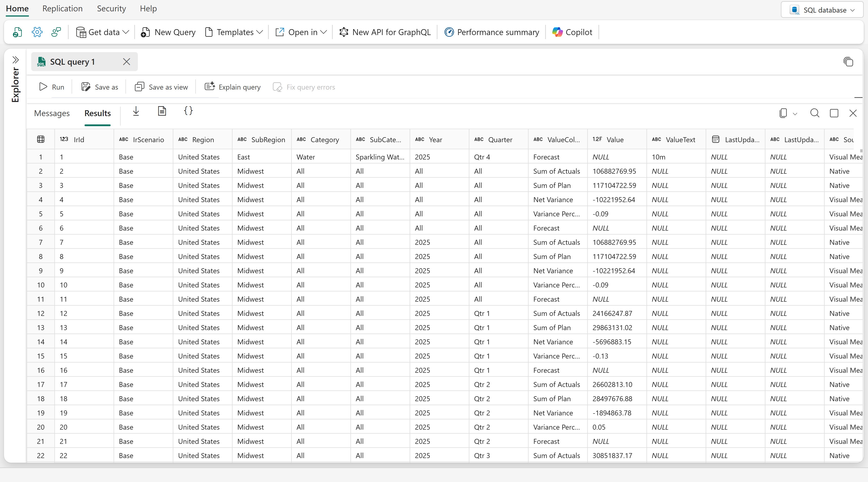The height and width of the screenshot is (482, 868).
Task: Click the refresh database icon in toolbar
Action: click(18, 32)
